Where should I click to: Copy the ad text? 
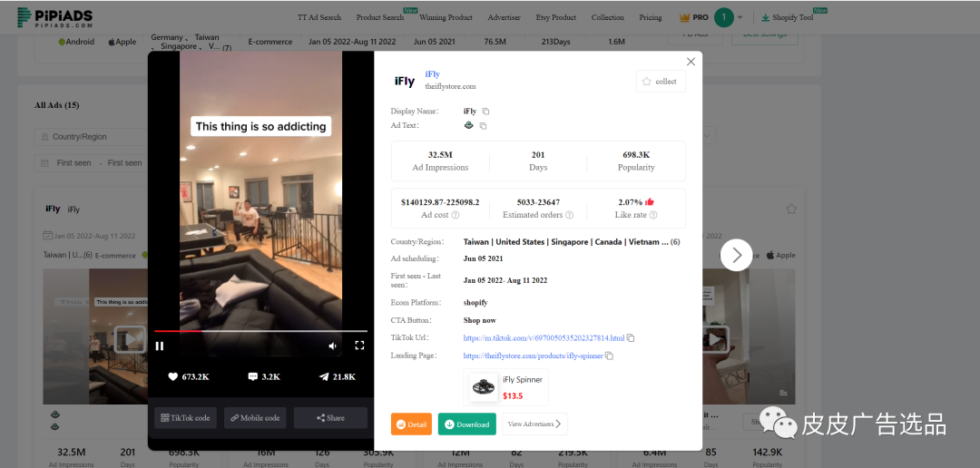pyautogui.click(x=483, y=125)
